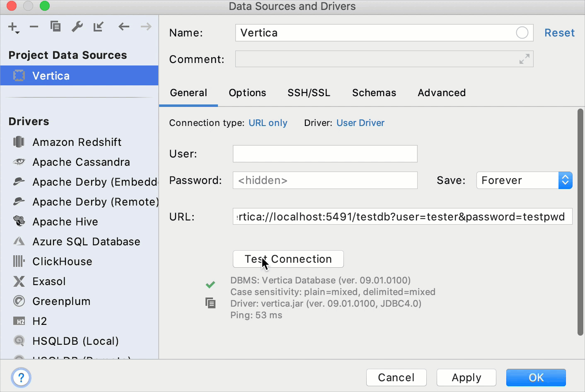Click the User input field
This screenshot has width=585, height=392.
tap(325, 154)
